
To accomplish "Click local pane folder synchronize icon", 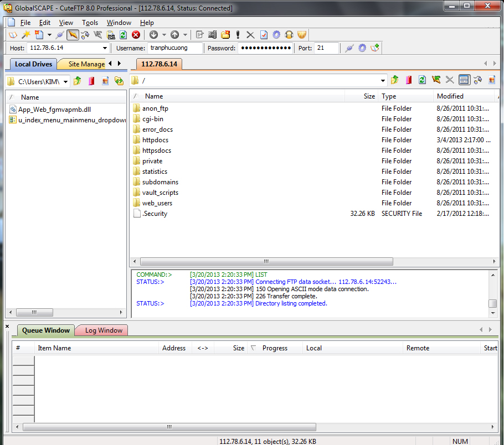I will click(119, 81).
